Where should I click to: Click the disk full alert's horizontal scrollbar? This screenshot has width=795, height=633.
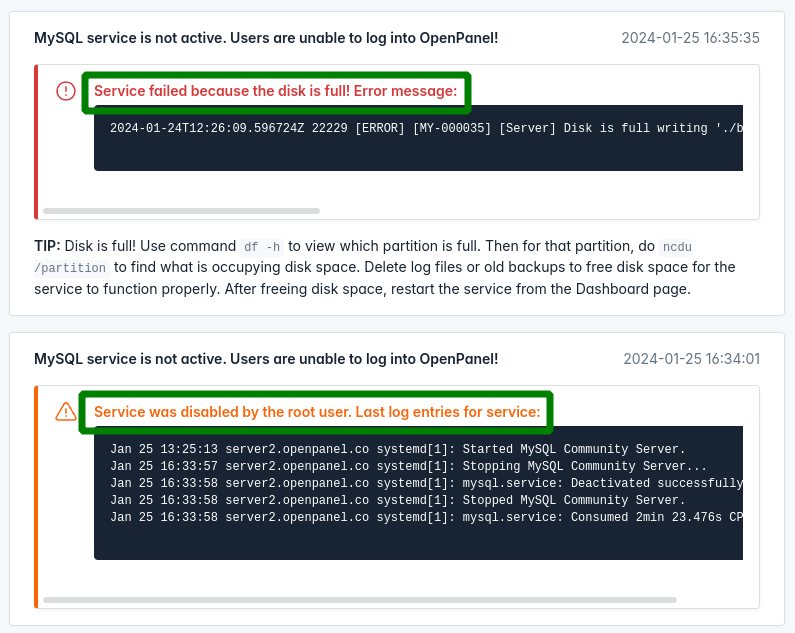click(181, 211)
